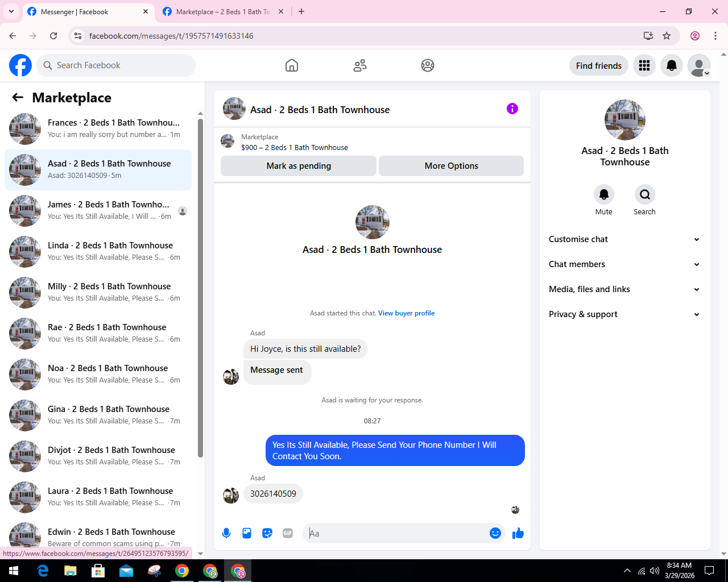Go back using the Marketplace arrow
Screen dimensions: 728x582
(18, 98)
